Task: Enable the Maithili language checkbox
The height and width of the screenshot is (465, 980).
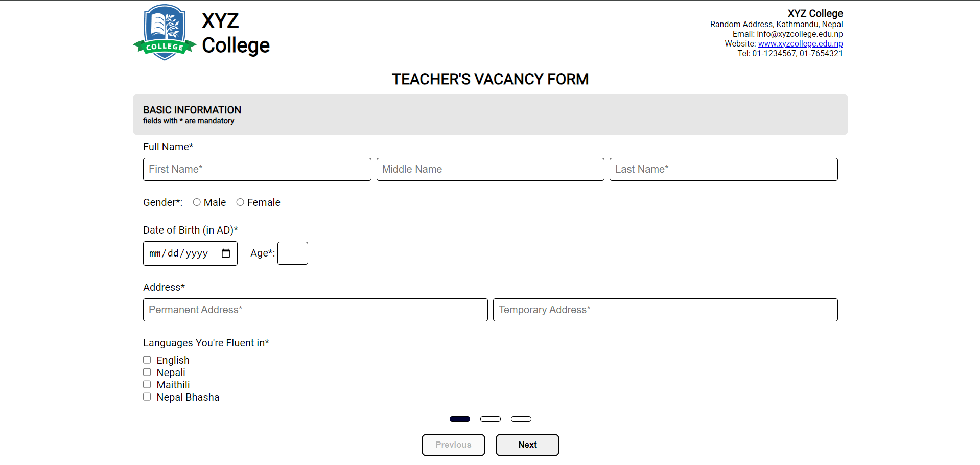Action: click(147, 384)
